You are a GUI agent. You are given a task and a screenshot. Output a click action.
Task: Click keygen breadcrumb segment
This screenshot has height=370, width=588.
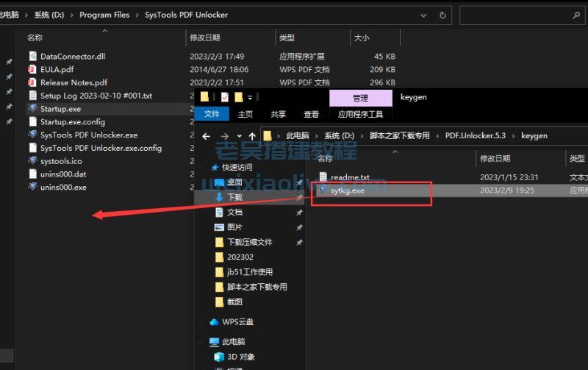534,136
